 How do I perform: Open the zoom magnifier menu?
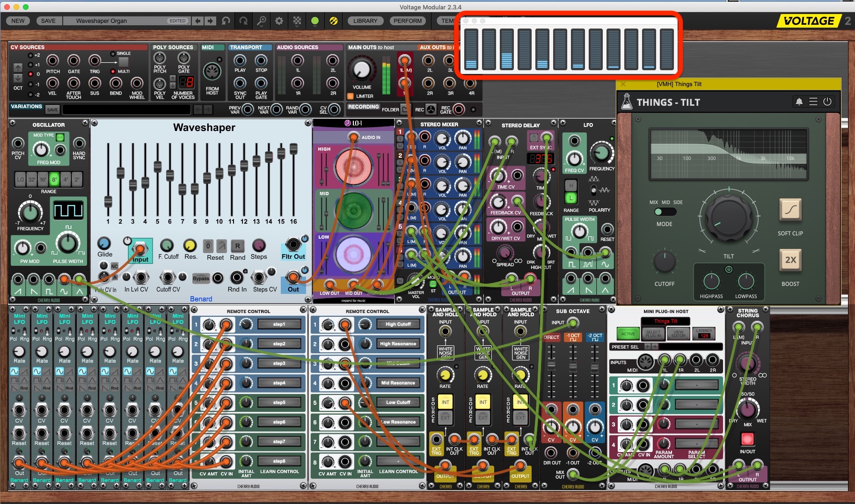pyautogui.click(x=262, y=21)
